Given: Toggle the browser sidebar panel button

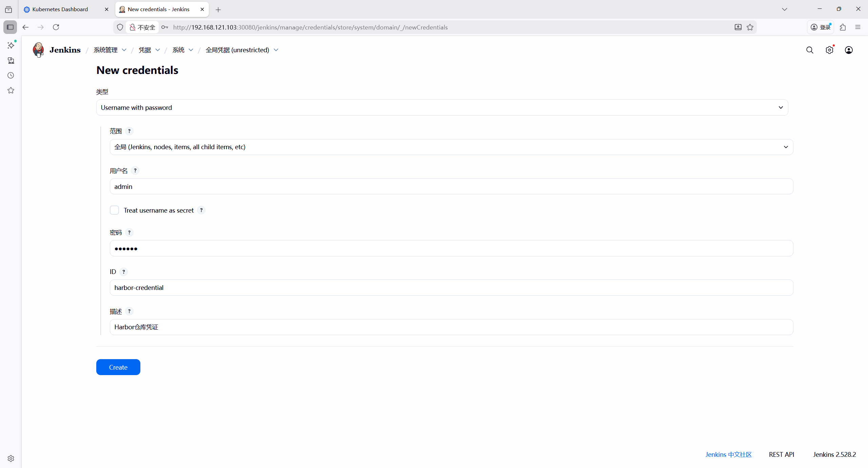Looking at the screenshot, I should [10, 27].
